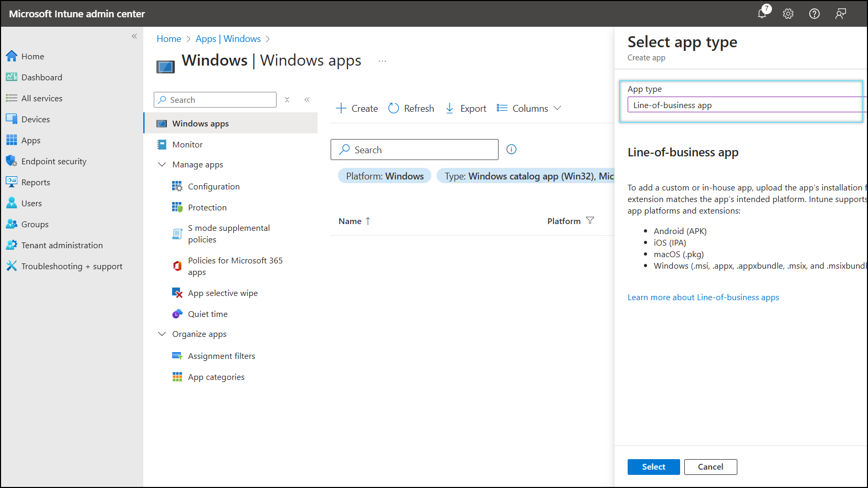Image resolution: width=868 pixels, height=488 pixels.
Task: Click the Select button
Action: pos(654,467)
